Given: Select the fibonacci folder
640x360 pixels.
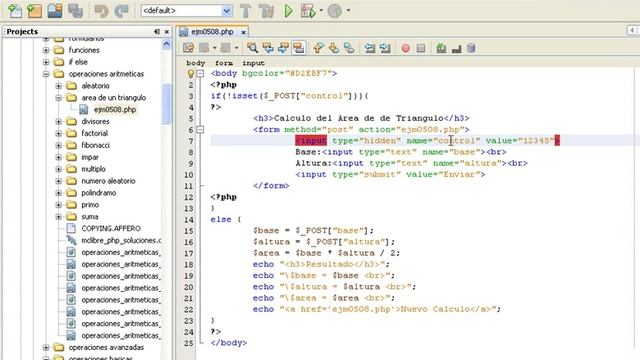Looking at the screenshot, I should [95, 145].
